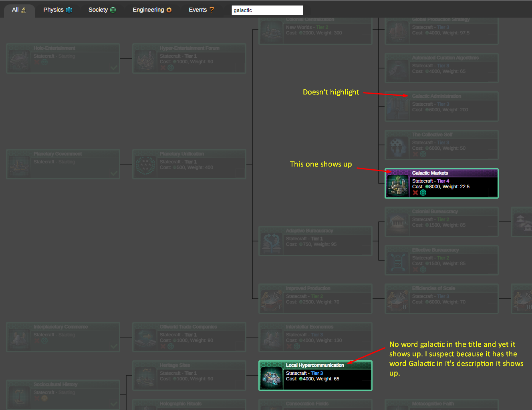Image resolution: width=532 pixels, height=410 pixels.
Task: Toggle the checkbox on Local Hypercommunication node
Action: (x=366, y=384)
